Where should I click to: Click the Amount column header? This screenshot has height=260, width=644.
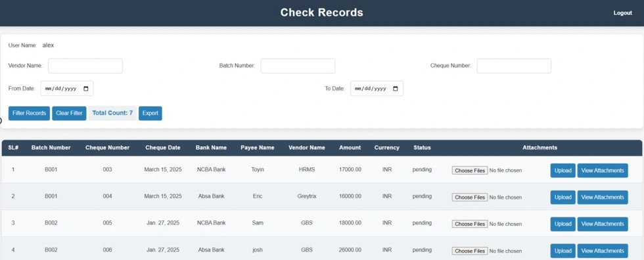pyautogui.click(x=350, y=147)
